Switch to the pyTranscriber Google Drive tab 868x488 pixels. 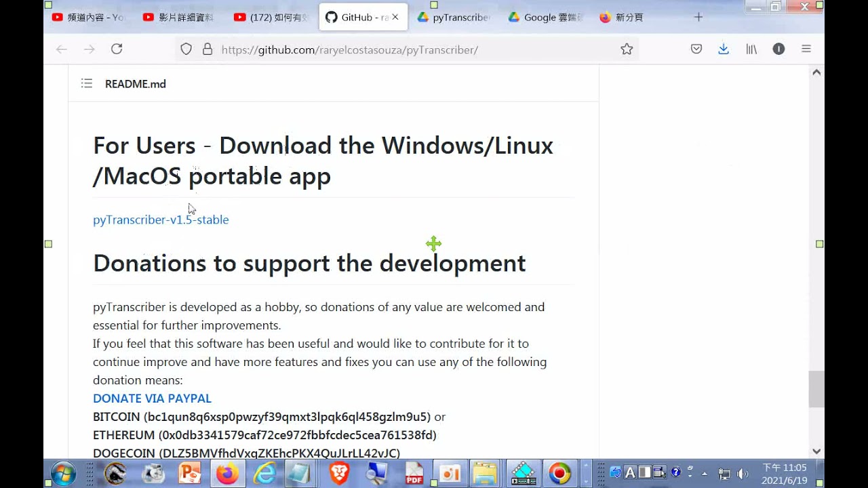point(454,17)
